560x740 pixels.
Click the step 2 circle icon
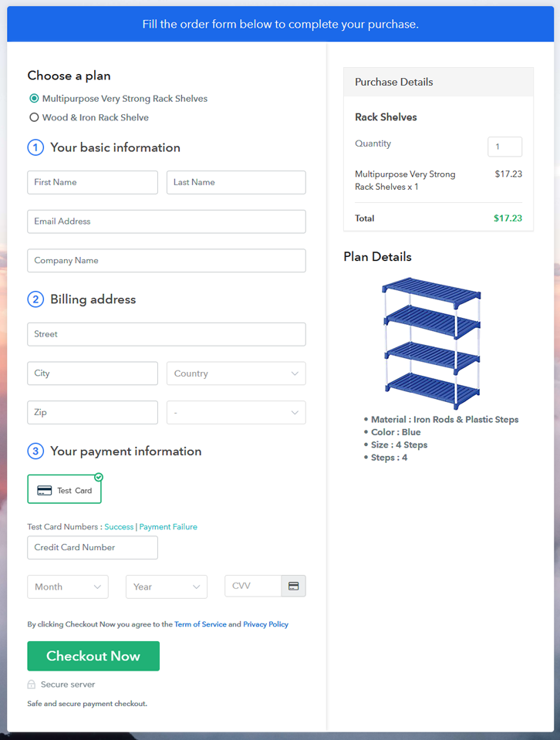pos(35,299)
